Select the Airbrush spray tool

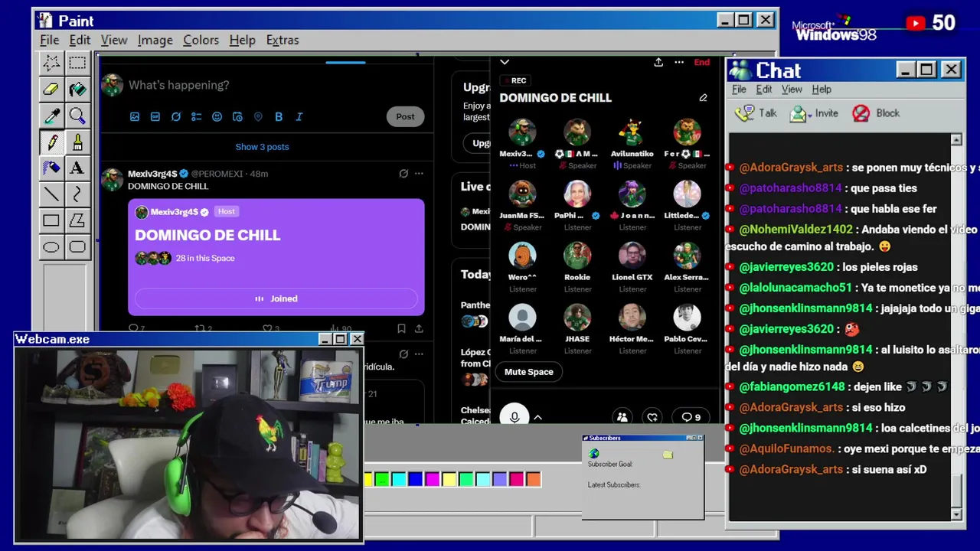coord(51,168)
